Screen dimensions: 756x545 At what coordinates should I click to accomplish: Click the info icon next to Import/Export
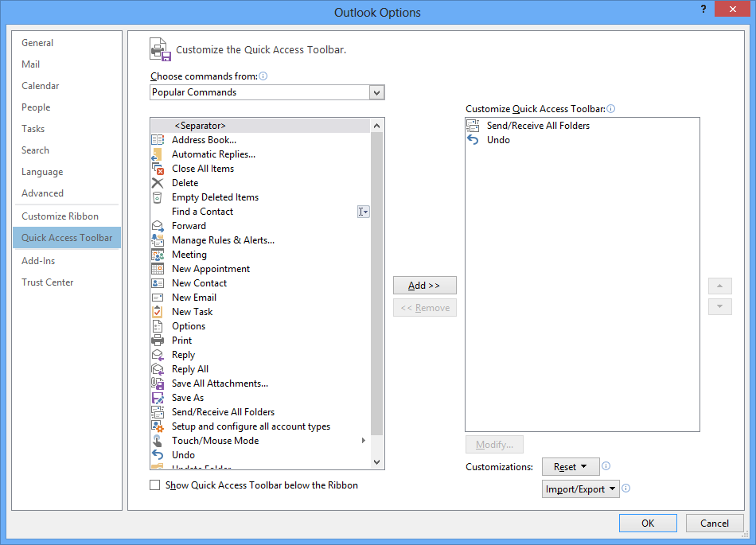click(x=626, y=489)
